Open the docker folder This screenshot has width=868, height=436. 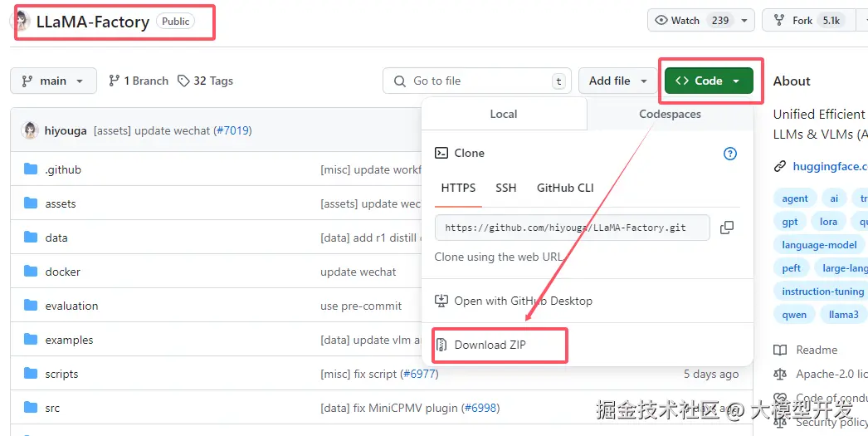62,272
